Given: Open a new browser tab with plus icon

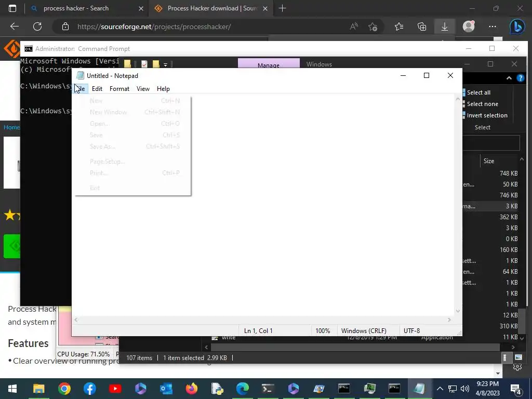Looking at the screenshot, I should [x=282, y=8].
